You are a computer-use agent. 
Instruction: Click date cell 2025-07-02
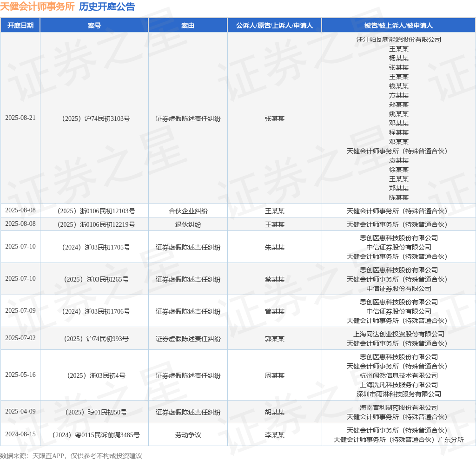pos(20,338)
